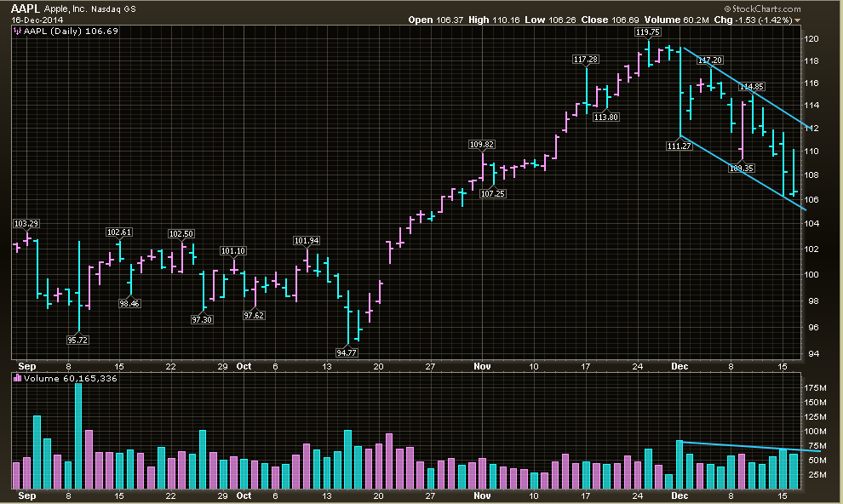Click the AAPL (Daily) 106.69 legend label
This screenshot has width=843, height=504.
click(71, 31)
